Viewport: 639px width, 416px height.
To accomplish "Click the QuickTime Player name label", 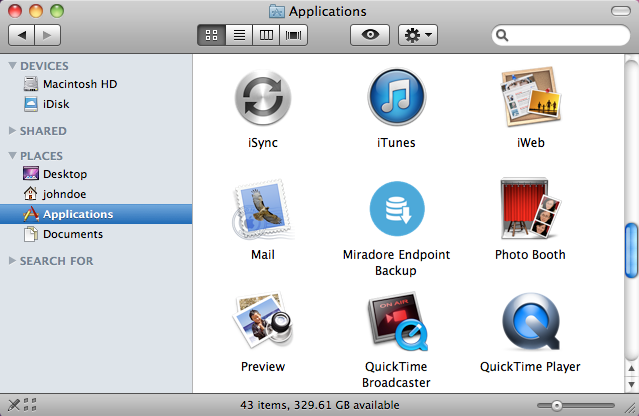I will click(x=530, y=367).
